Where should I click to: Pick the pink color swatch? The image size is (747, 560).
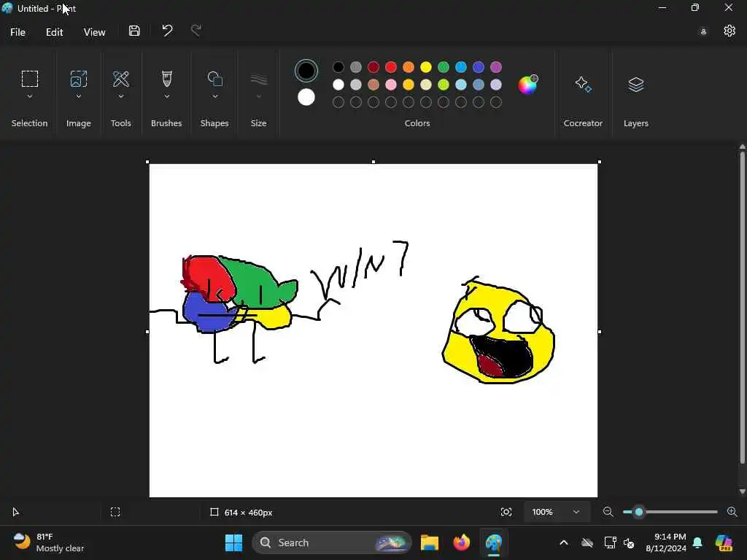[x=391, y=85]
